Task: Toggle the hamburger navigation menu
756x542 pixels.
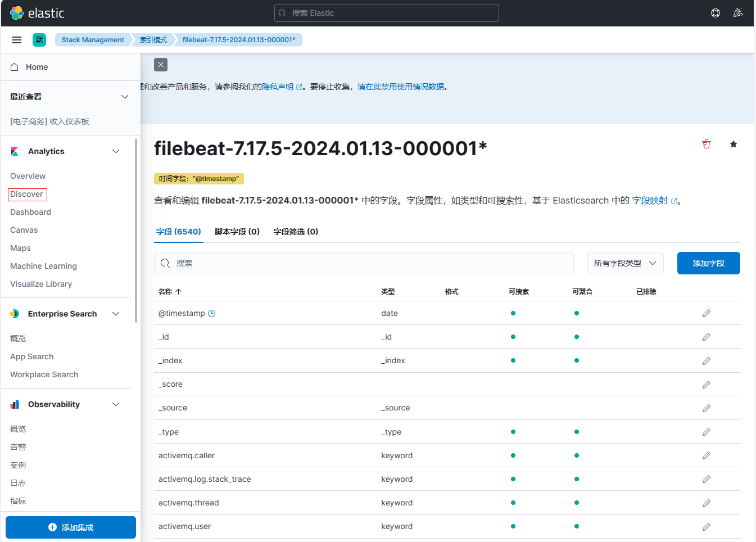Action: pos(17,40)
